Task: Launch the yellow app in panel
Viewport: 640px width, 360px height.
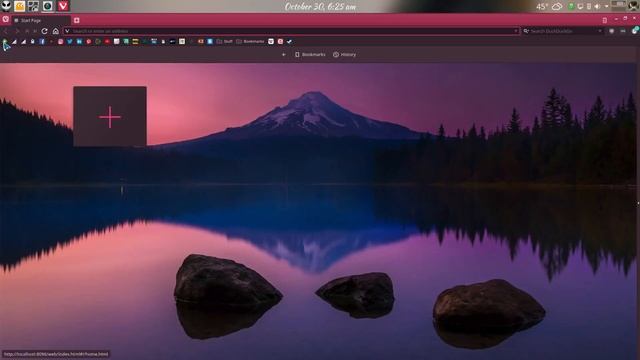Action: pyautogui.click(x=20, y=6)
